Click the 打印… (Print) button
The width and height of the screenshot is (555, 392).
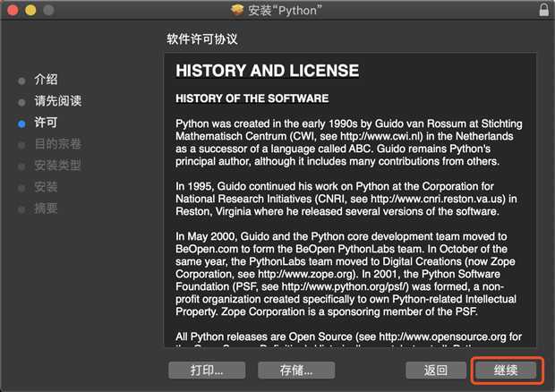pos(207,371)
